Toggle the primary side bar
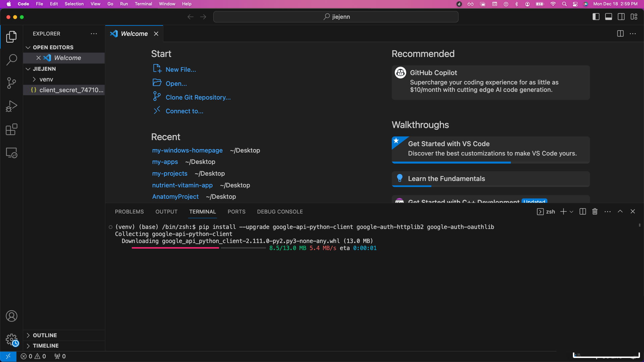The width and height of the screenshot is (644, 362). click(596, 17)
